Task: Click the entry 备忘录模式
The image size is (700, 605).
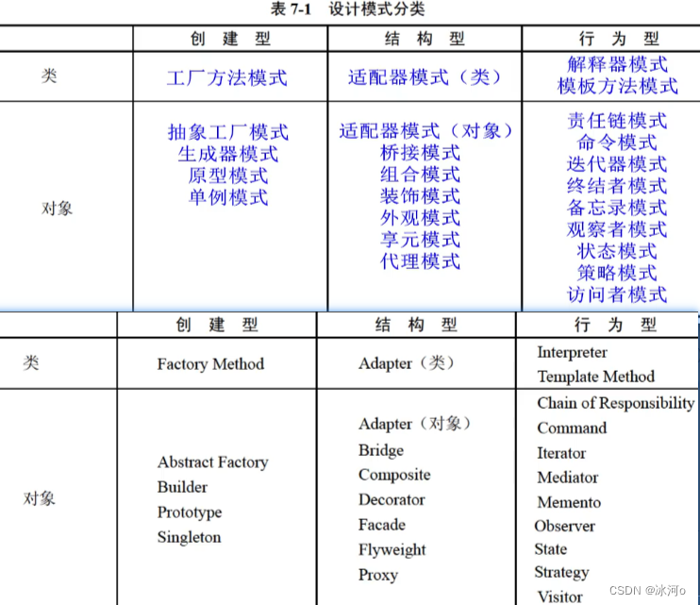Action: coord(617,208)
